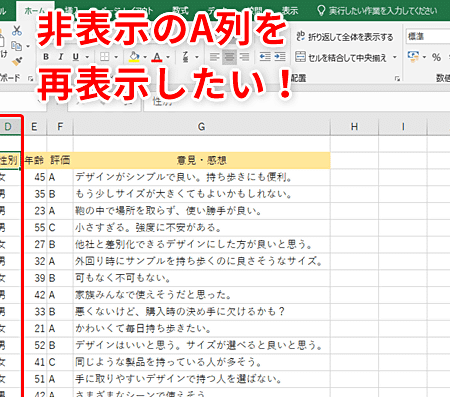Click the phonetic guide (furigana) icon
This screenshot has width=450, height=397.
click(186, 57)
